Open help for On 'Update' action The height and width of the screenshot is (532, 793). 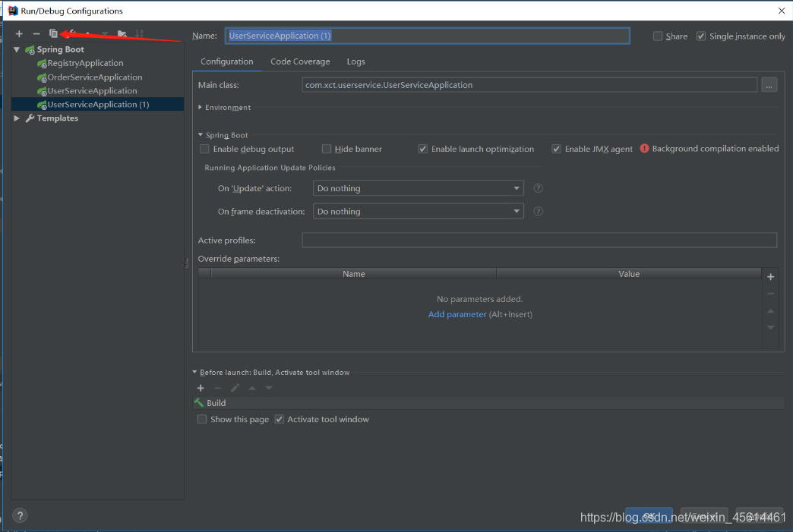[538, 188]
